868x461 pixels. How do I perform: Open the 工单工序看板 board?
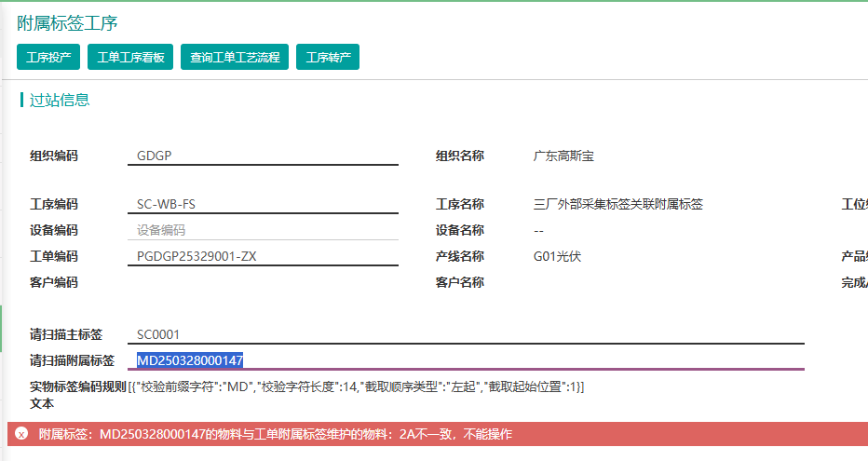pos(130,57)
